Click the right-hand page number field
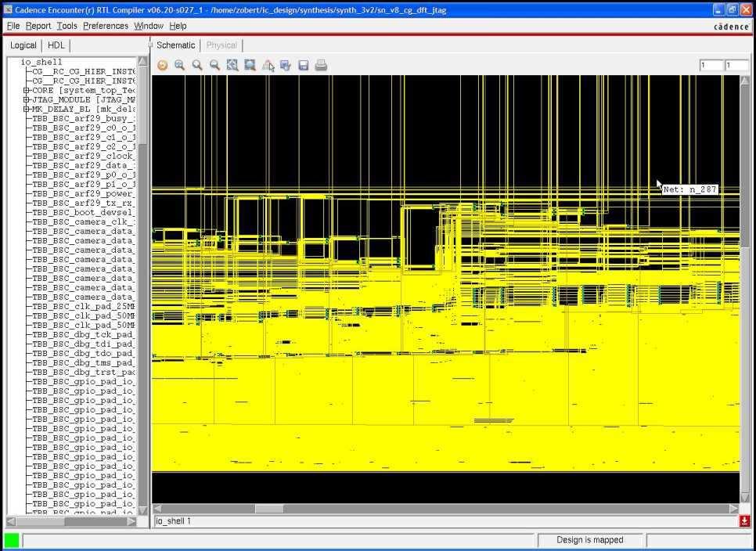756x551 pixels. click(x=736, y=65)
